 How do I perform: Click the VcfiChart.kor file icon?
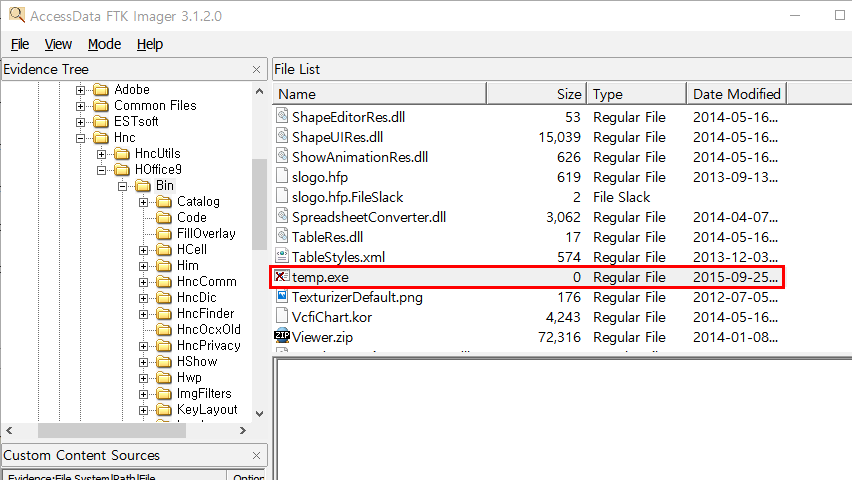(x=282, y=316)
